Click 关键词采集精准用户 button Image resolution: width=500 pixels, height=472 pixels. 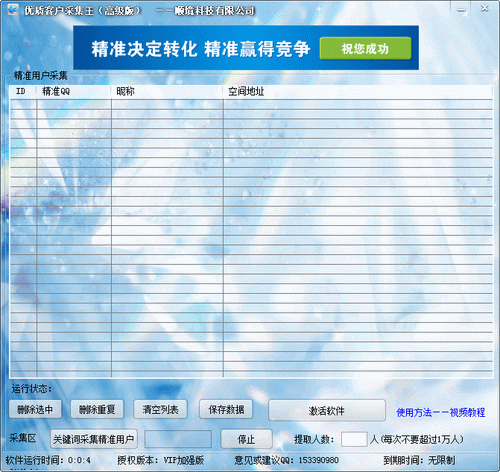tap(94, 439)
